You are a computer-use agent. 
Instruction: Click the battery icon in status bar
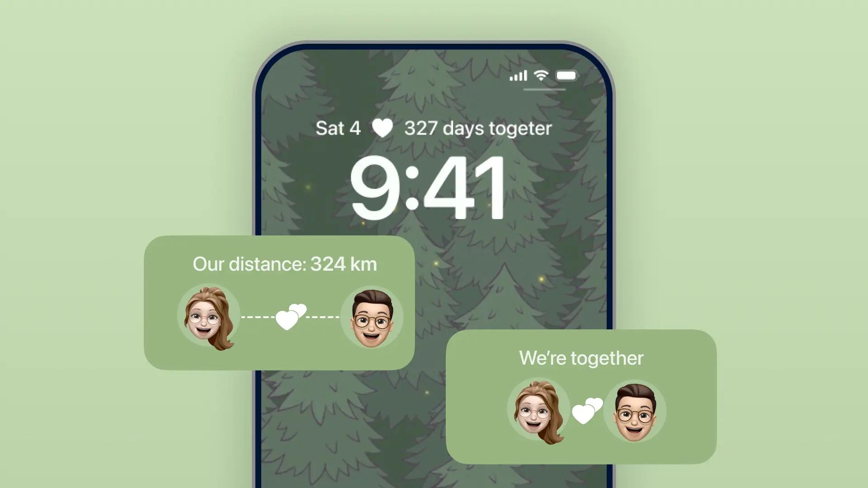click(x=567, y=75)
